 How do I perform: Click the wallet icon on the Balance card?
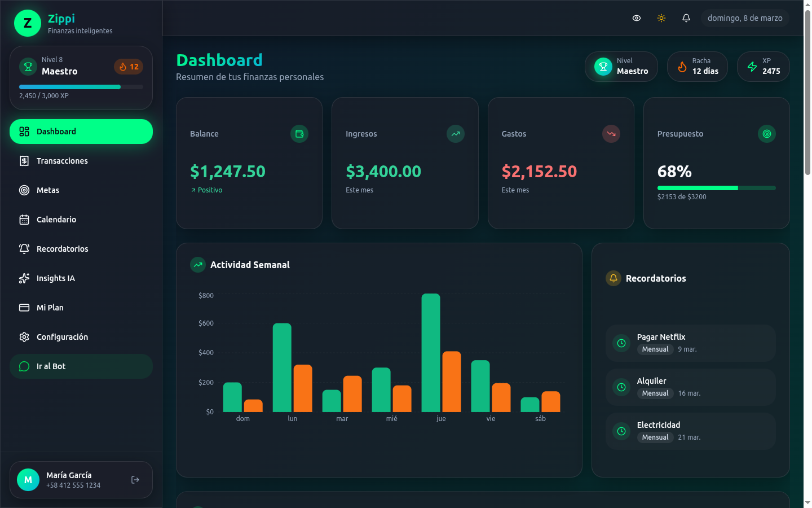(299, 134)
